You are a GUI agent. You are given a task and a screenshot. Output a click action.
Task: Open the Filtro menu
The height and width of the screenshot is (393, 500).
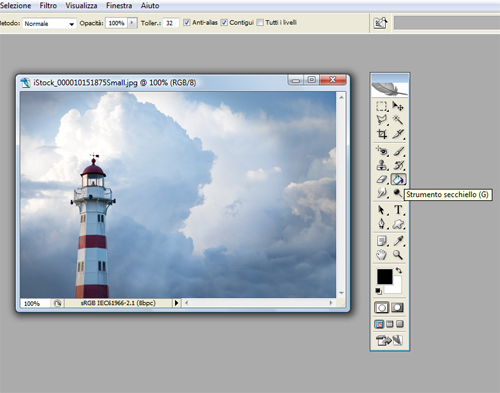pyautogui.click(x=48, y=6)
